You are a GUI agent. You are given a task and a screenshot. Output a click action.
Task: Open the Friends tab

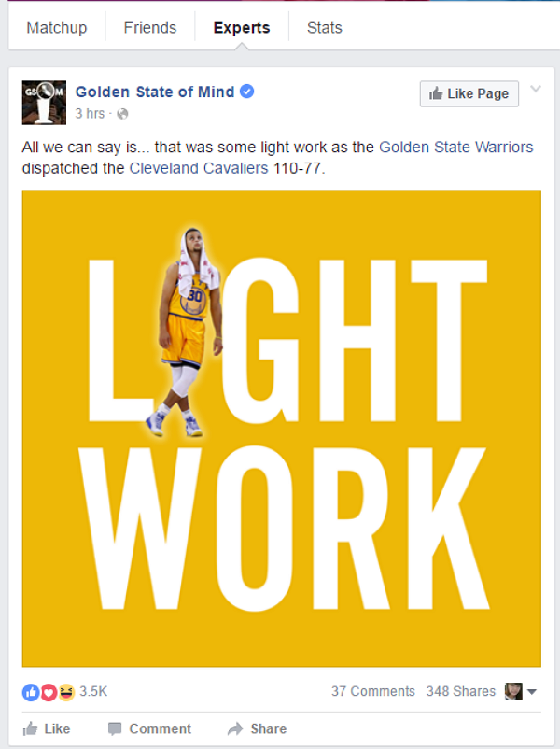click(150, 28)
